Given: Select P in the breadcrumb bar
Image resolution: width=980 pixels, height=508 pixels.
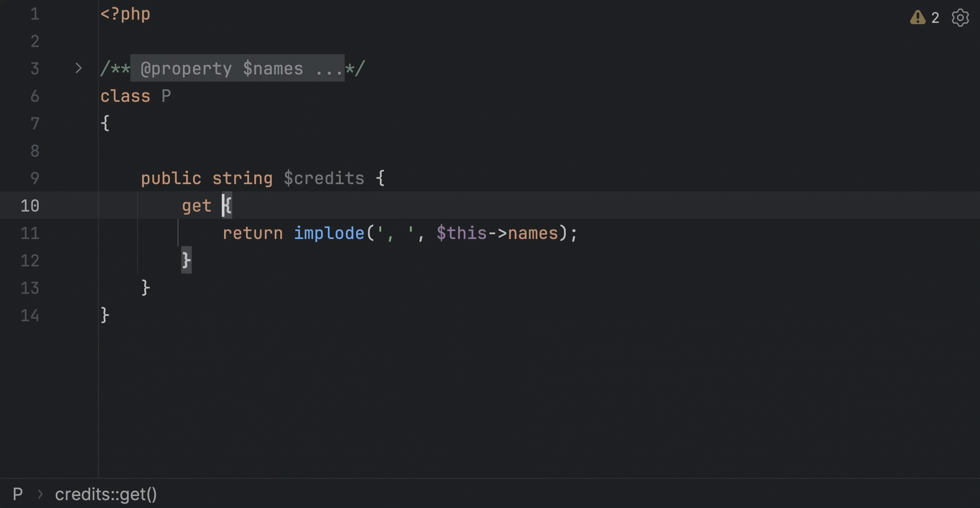Looking at the screenshot, I should pos(18,494).
